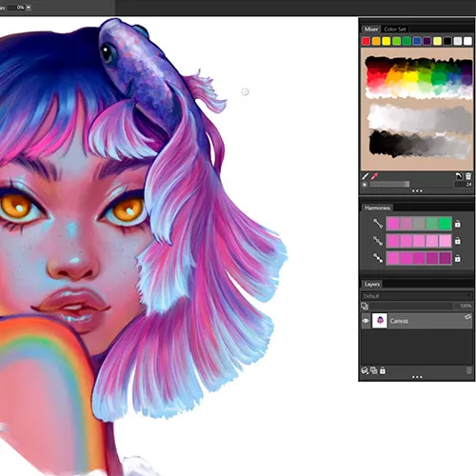Click the canvas type icon on Canvas row
The width and height of the screenshot is (476, 476).
pos(467,317)
